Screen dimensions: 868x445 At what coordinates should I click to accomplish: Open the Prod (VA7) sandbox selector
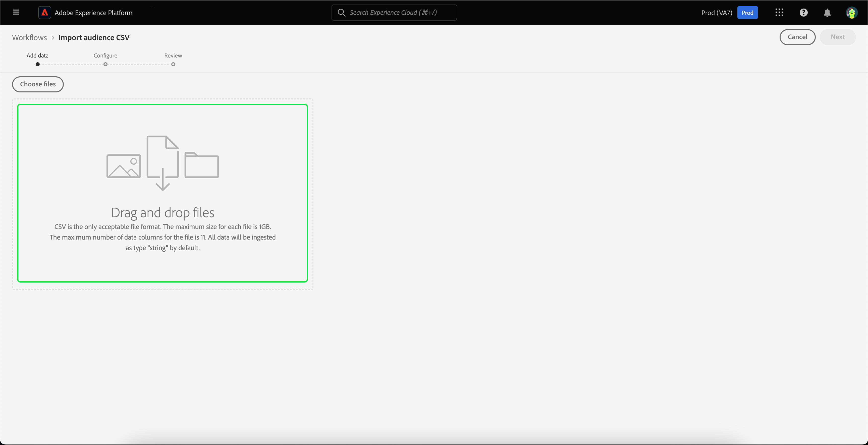pos(717,13)
